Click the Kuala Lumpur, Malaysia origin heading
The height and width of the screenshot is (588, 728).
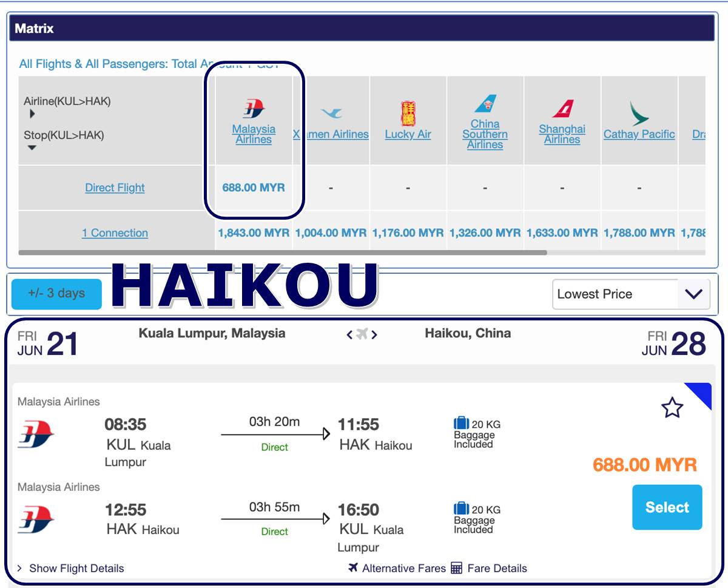[212, 333]
